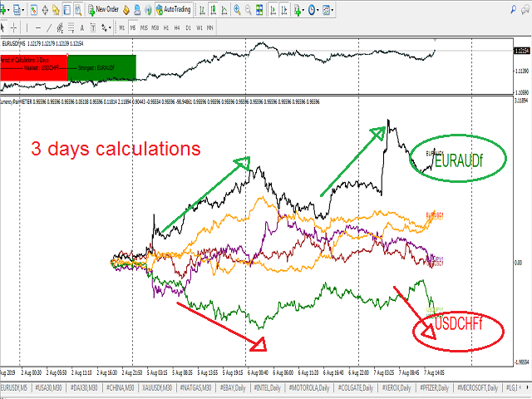Image resolution: width=532 pixels, height=399 pixels.
Task: Open the Periods clock dropdown
Action: point(313,10)
